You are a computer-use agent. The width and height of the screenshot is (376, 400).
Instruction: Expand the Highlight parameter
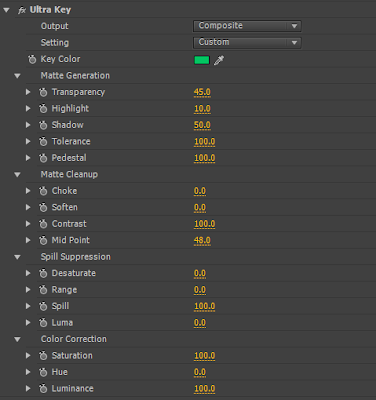tap(28, 108)
